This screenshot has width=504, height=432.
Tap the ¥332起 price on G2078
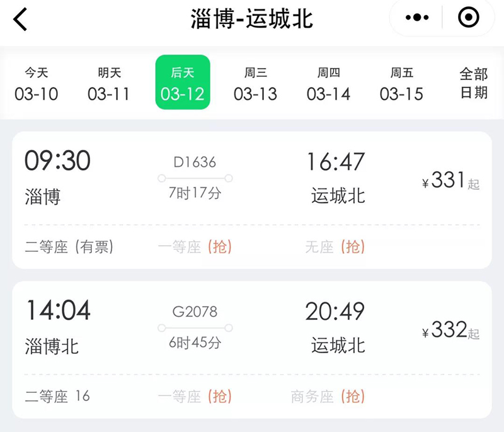tap(450, 331)
